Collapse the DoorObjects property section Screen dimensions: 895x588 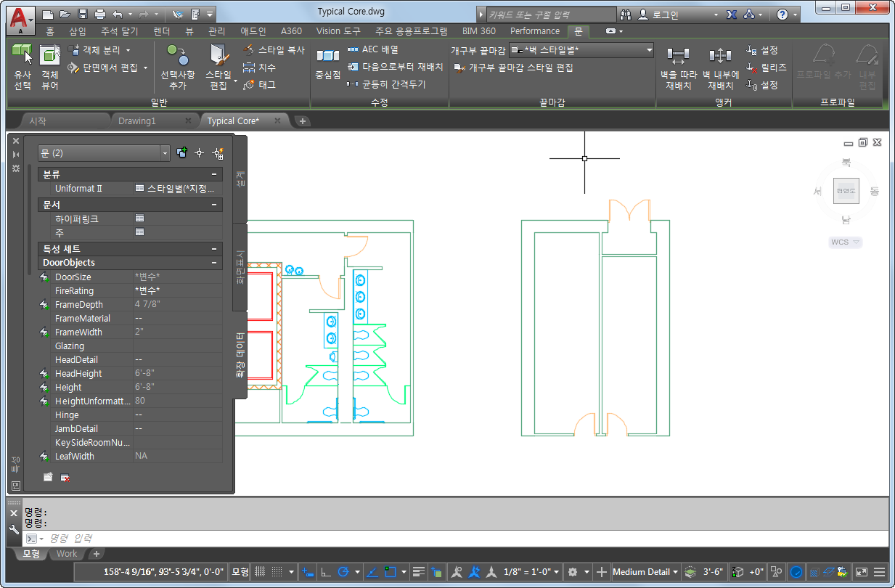pos(214,263)
